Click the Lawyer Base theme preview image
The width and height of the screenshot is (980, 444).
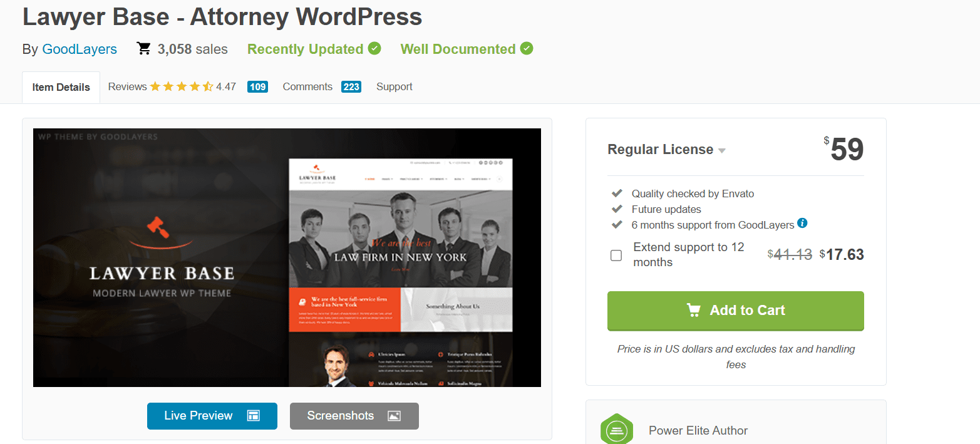[x=287, y=257]
